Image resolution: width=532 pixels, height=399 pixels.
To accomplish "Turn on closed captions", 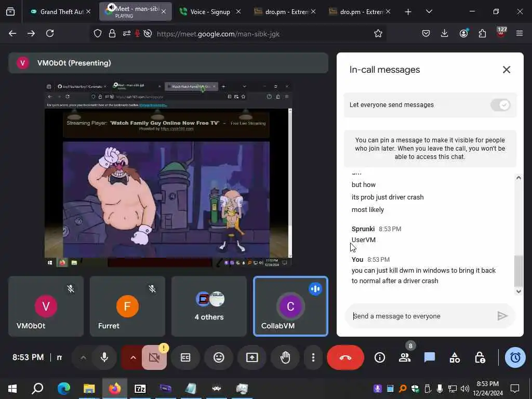I will pyautogui.click(x=185, y=357).
